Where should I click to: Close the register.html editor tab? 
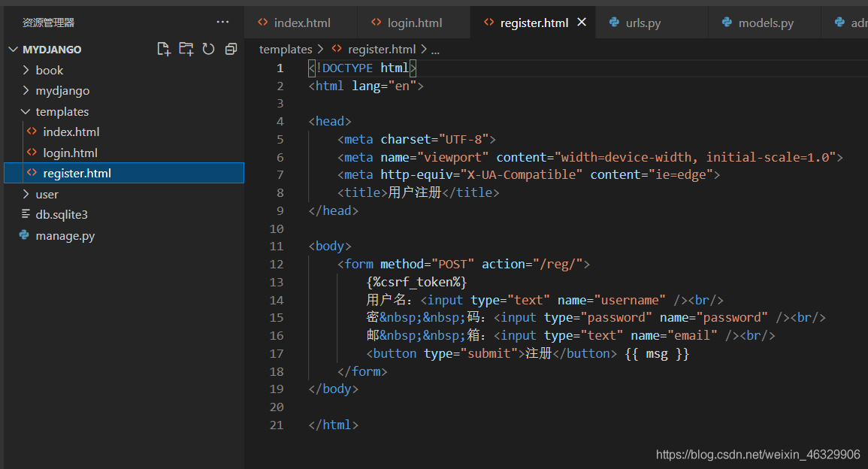pyautogui.click(x=581, y=23)
